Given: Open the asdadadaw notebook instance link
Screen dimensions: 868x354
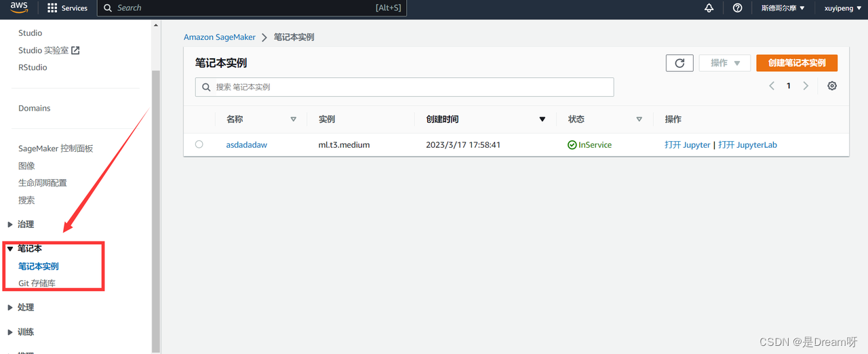Looking at the screenshot, I should (247, 145).
